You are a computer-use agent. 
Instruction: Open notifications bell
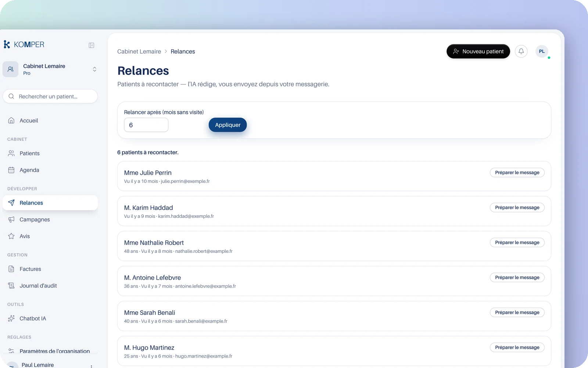tap(521, 51)
